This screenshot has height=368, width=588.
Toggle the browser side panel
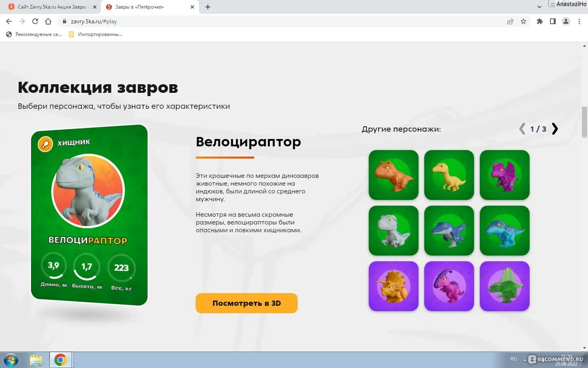pos(553,21)
